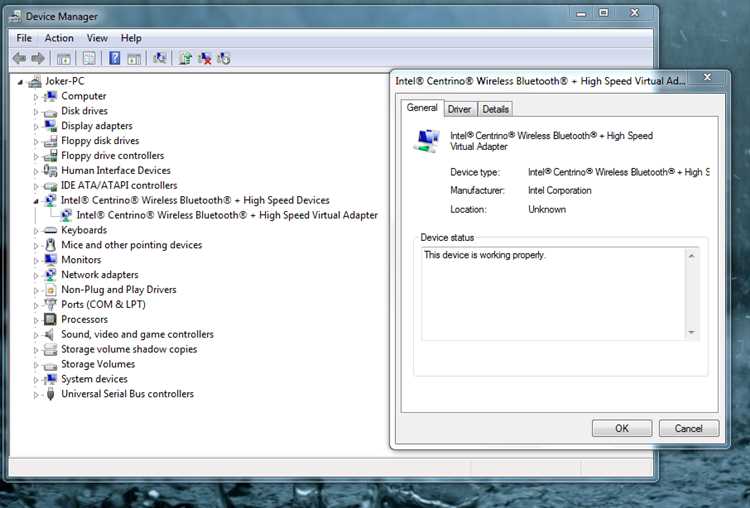Click the Display adapters icon
The image size is (750, 508).
tap(50, 126)
